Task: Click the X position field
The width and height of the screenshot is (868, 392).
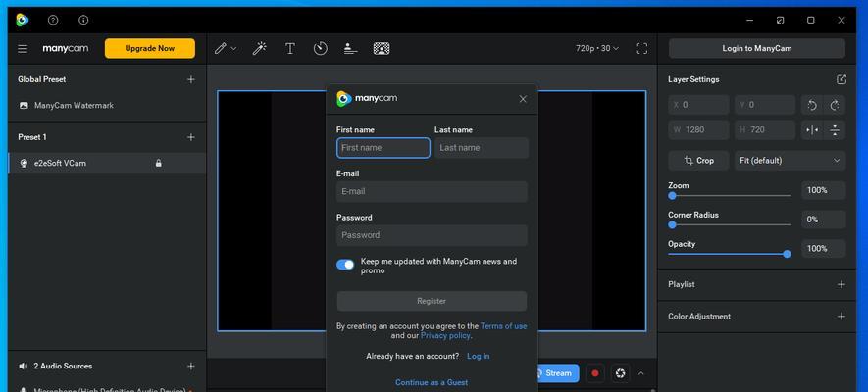Action: [698, 105]
